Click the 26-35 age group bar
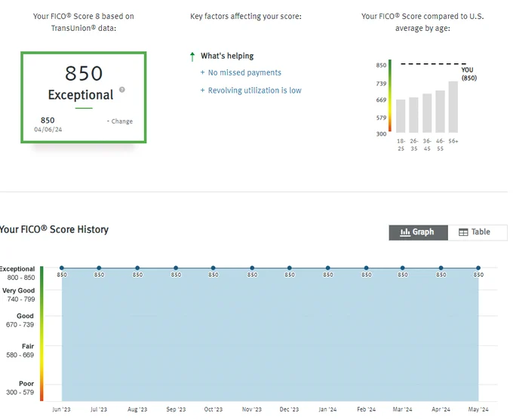 click(x=413, y=115)
